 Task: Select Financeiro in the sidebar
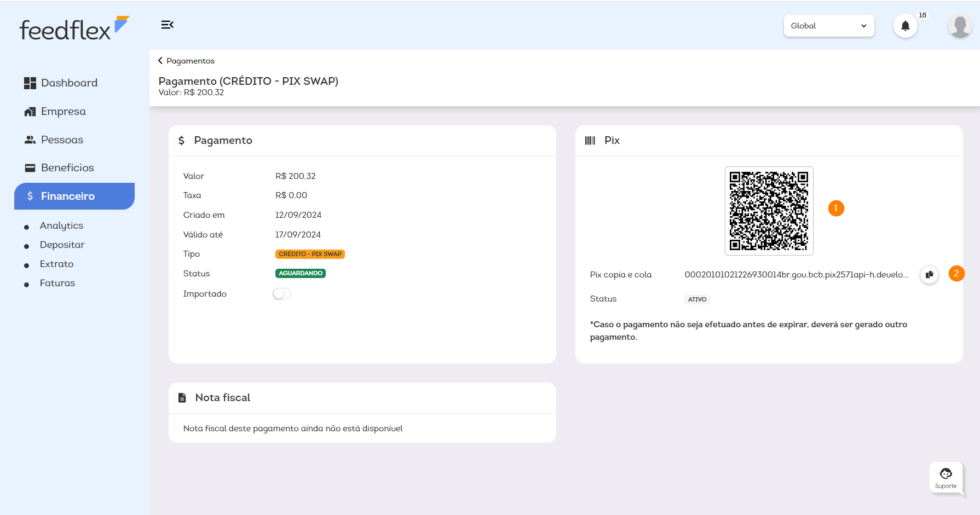[74, 196]
